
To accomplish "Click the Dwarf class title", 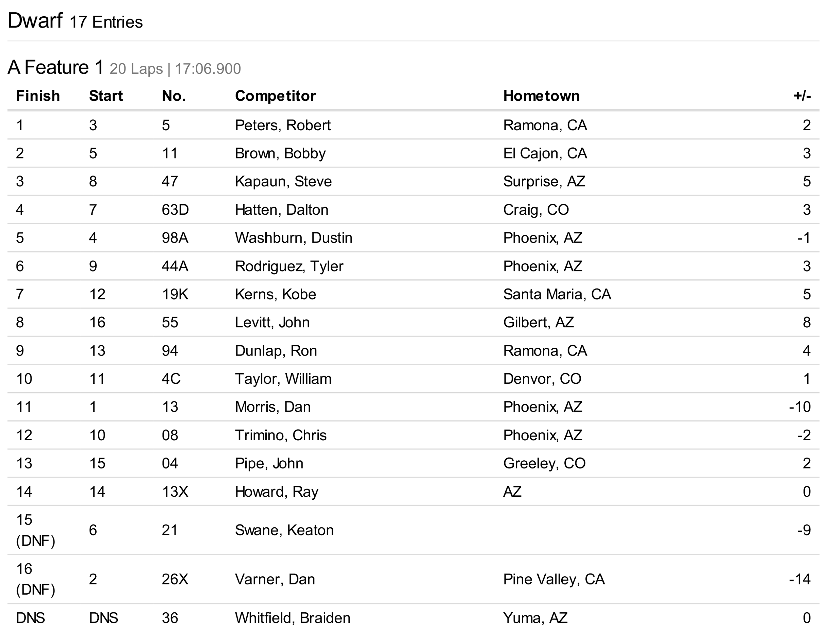I will [x=35, y=20].
